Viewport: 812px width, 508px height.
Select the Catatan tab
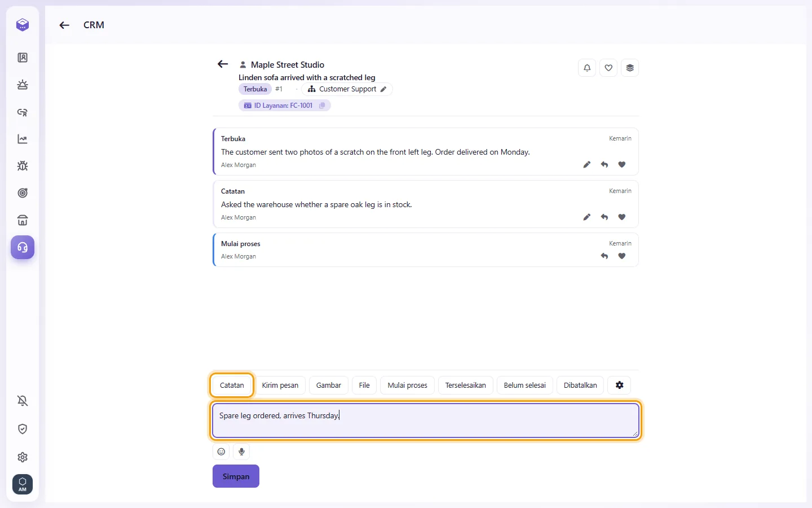(x=232, y=386)
